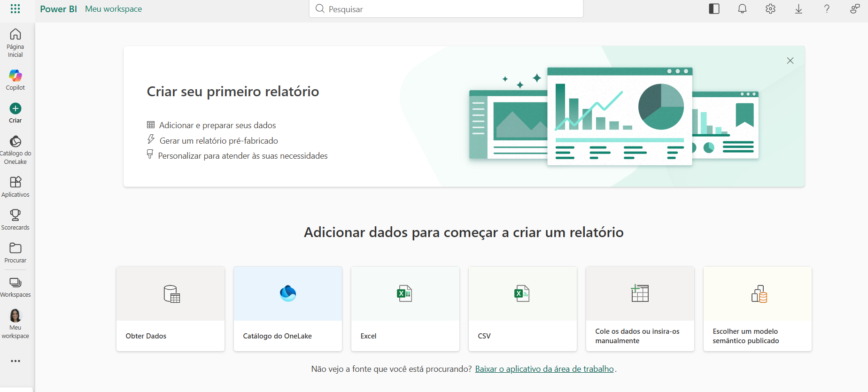This screenshot has height=392, width=868.
Task: Click the 'Criar seu primeiro relatório' heading
Action: [x=233, y=91]
